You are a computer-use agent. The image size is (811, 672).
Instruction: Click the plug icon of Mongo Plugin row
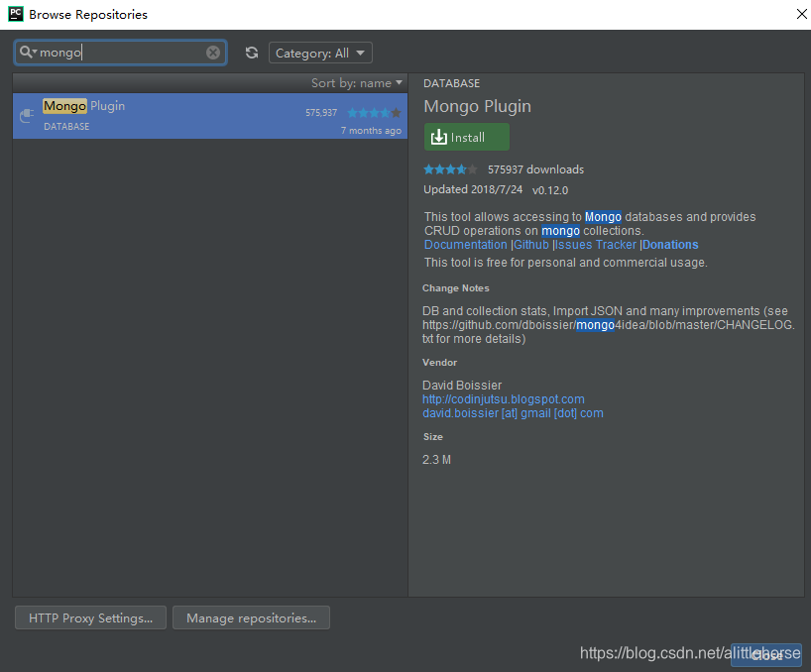27,115
